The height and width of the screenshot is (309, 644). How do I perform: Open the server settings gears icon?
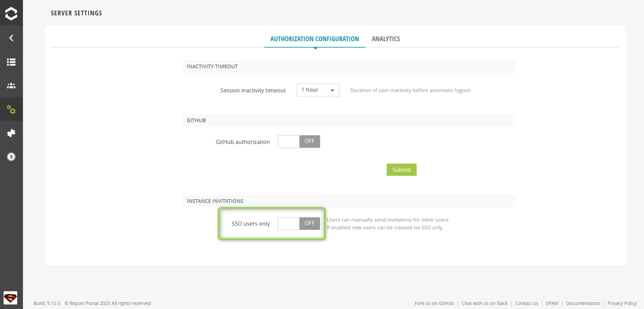(x=11, y=110)
